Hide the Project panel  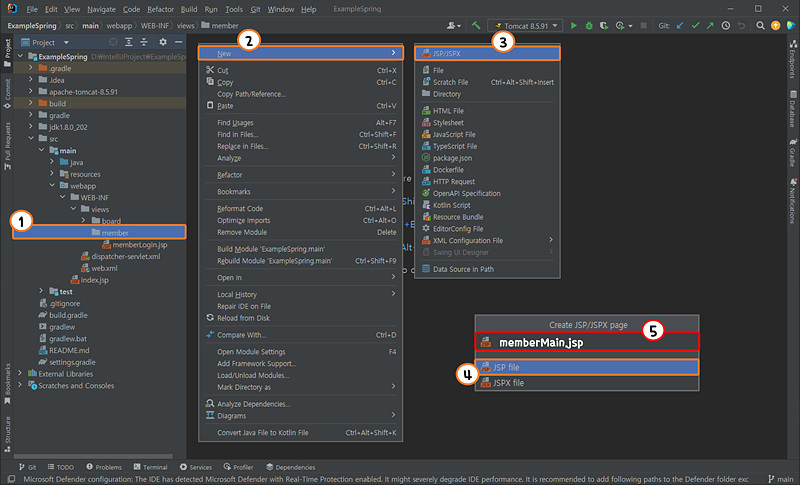point(178,42)
